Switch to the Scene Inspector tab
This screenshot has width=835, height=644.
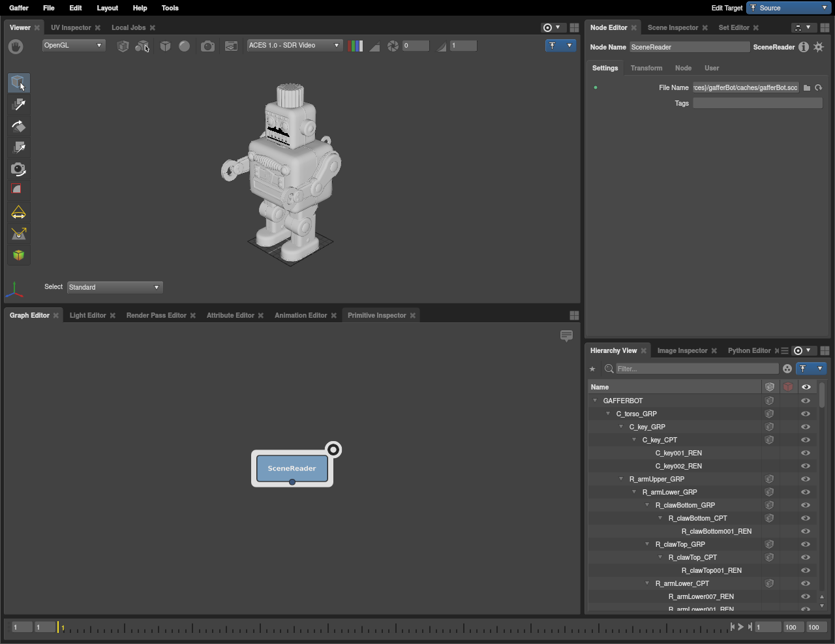point(673,27)
